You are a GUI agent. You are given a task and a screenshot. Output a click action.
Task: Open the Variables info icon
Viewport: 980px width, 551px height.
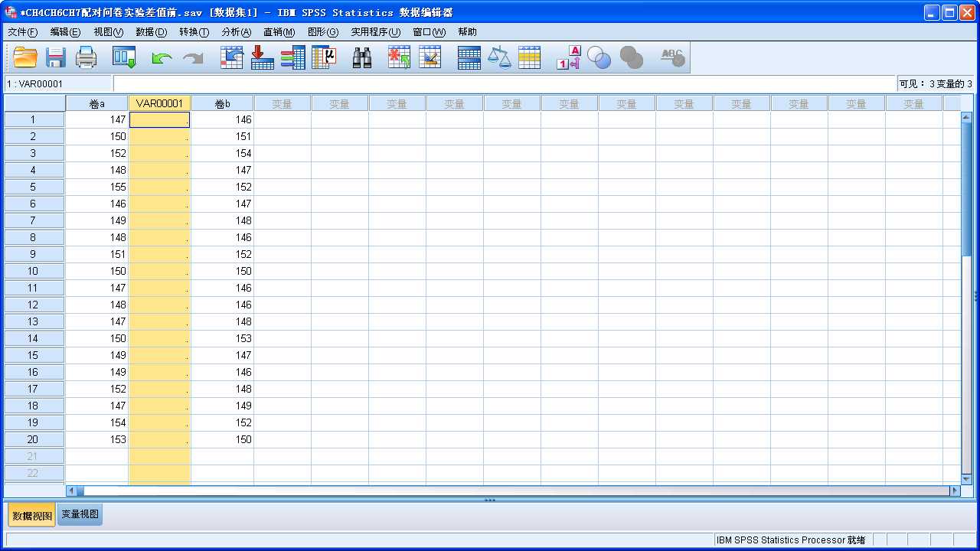pos(292,57)
